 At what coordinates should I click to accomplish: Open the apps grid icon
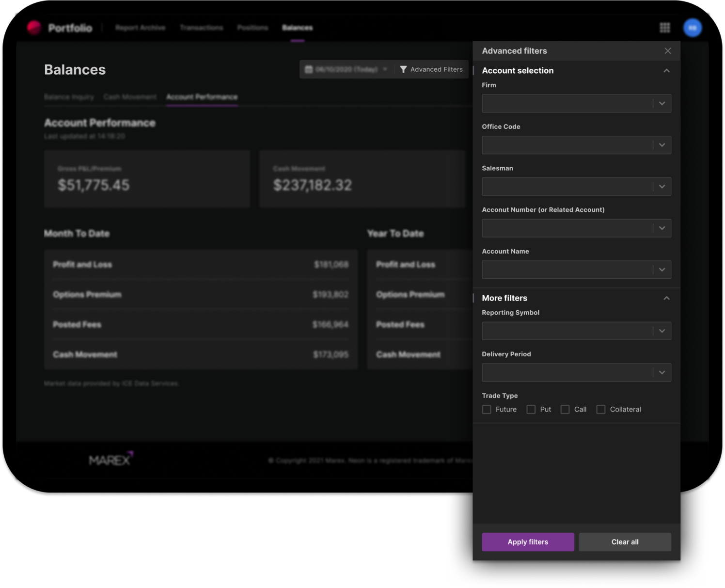pos(664,28)
